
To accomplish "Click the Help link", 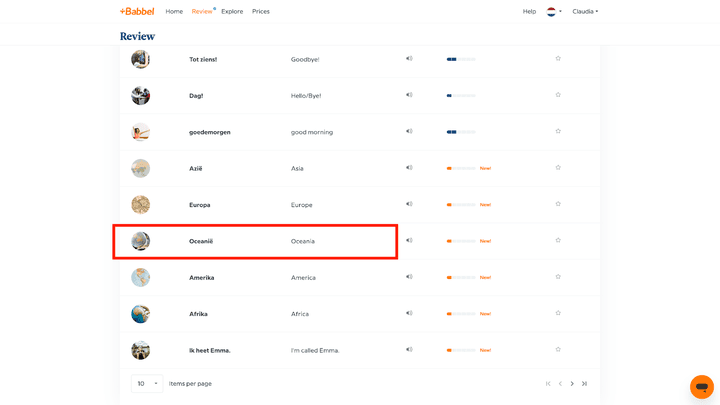I will [x=529, y=12].
